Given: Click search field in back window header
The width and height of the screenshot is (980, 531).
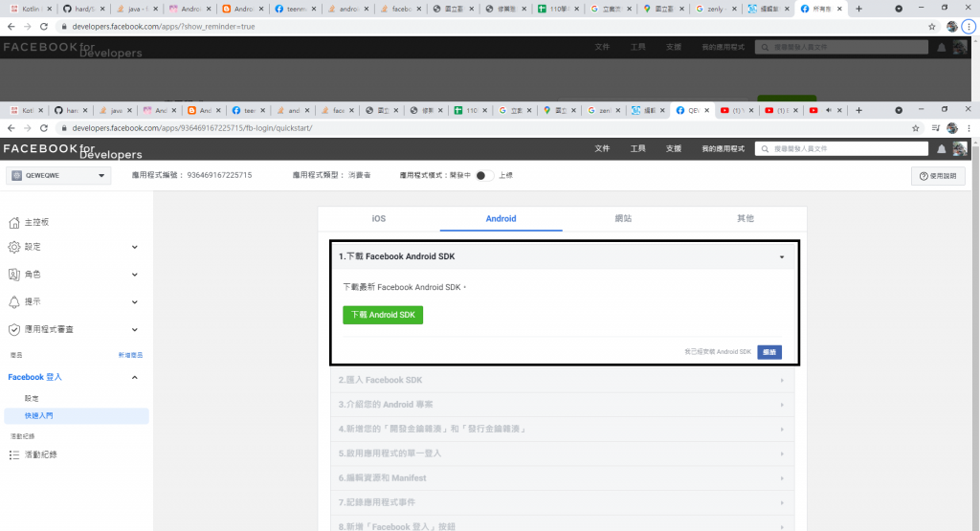Looking at the screenshot, I should point(841,48).
